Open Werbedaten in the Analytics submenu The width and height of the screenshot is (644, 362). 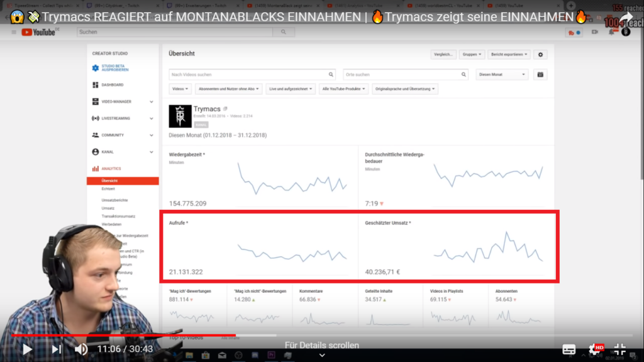111,224
